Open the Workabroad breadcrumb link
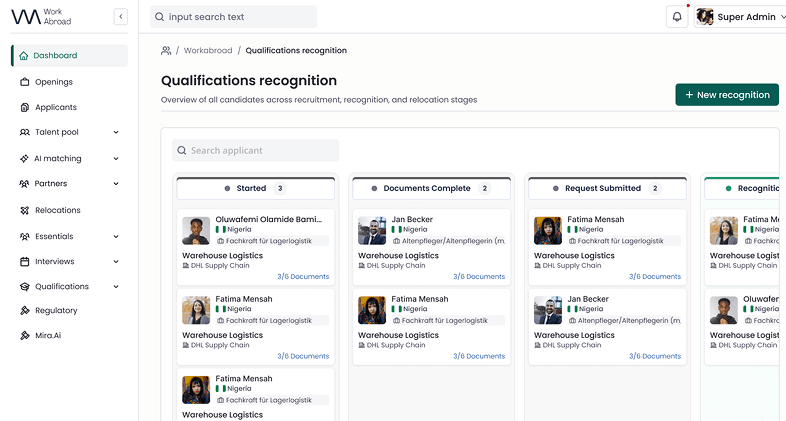The width and height of the screenshot is (786, 421). point(207,50)
